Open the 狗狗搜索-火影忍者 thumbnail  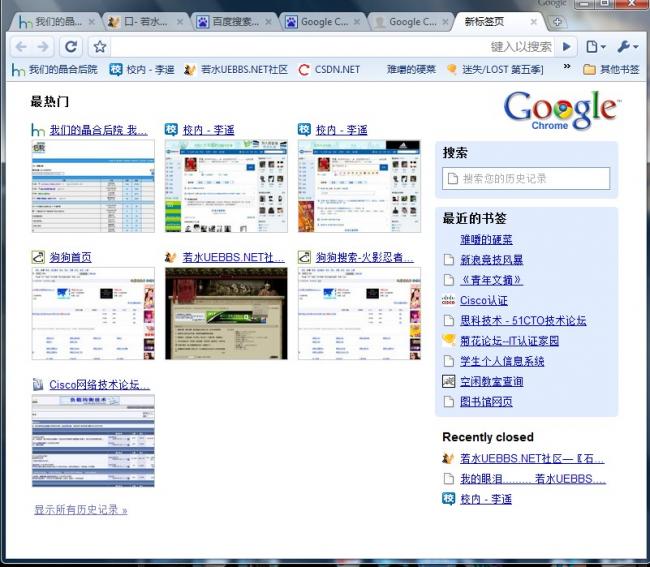359,313
